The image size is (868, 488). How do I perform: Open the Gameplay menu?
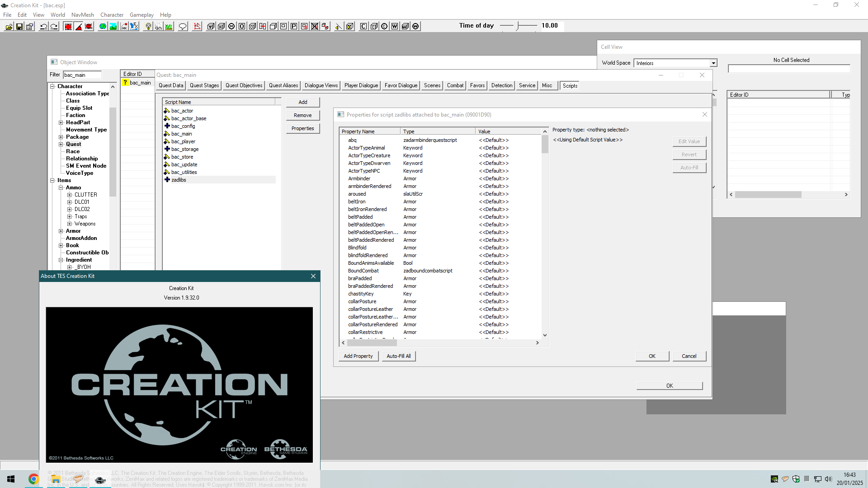[x=142, y=15]
